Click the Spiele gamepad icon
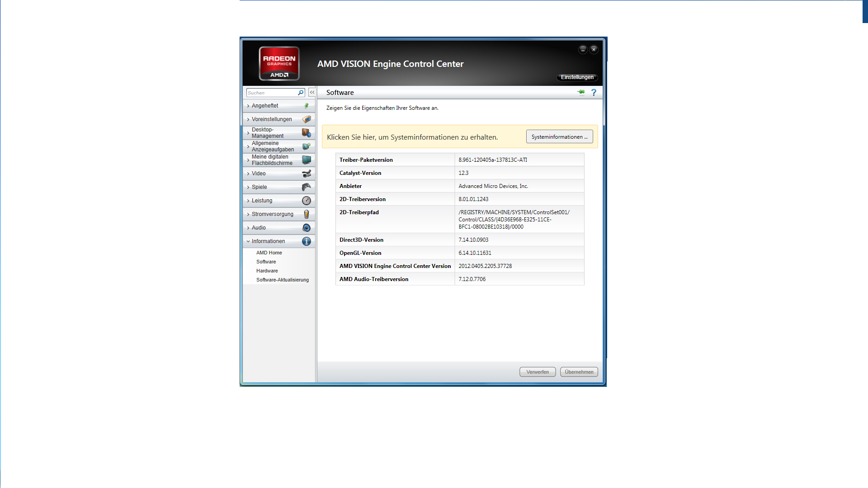 click(x=306, y=187)
